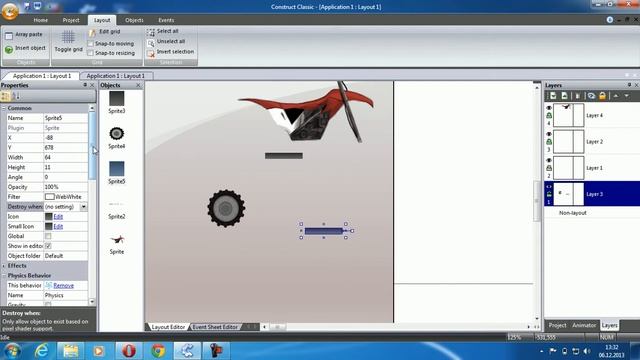Click the eye visibility icon in Layers toolbar
This screenshot has height=360, width=640.
coord(591,96)
